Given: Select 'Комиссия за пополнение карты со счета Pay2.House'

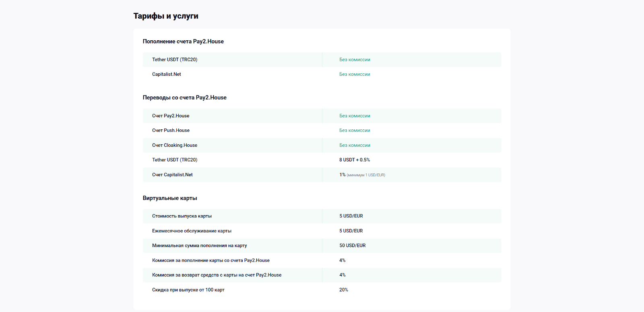Looking at the screenshot, I should pos(211,260).
